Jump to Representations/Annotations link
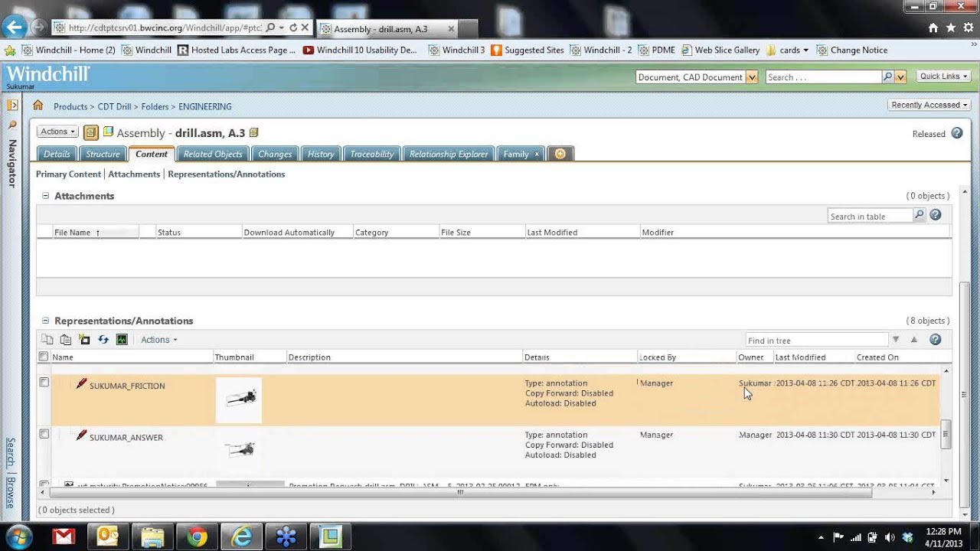Screen dimensions: 980x551 [226, 174]
